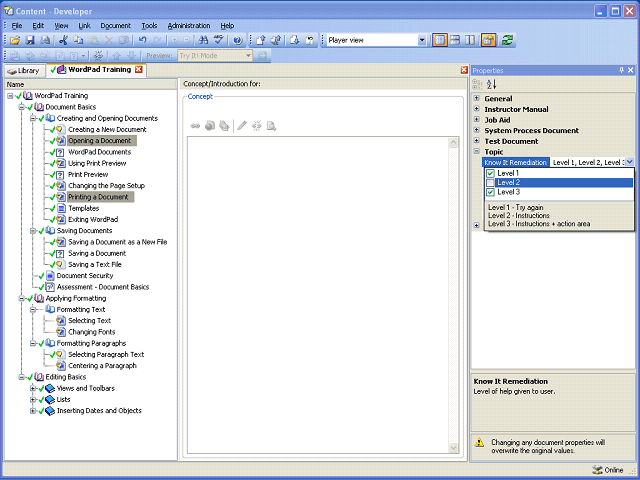This screenshot has height=480, width=640.
Task: Click the Refresh green arrows icon
Action: (507, 40)
